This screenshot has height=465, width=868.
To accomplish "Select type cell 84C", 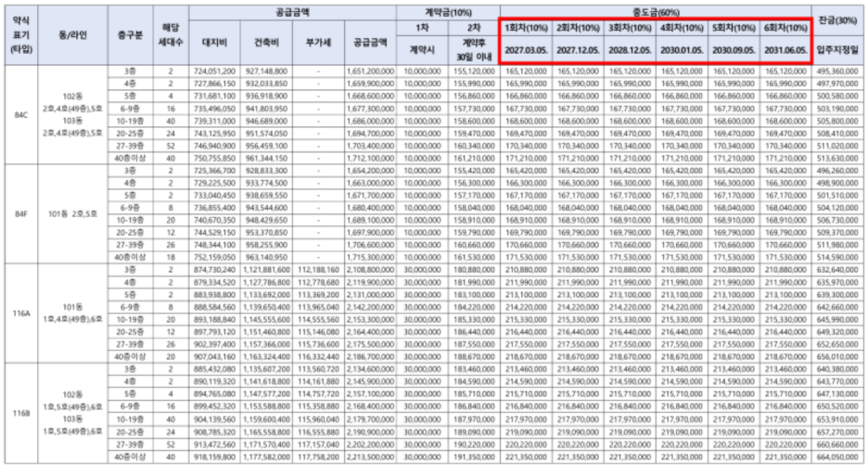I will 19,115.
